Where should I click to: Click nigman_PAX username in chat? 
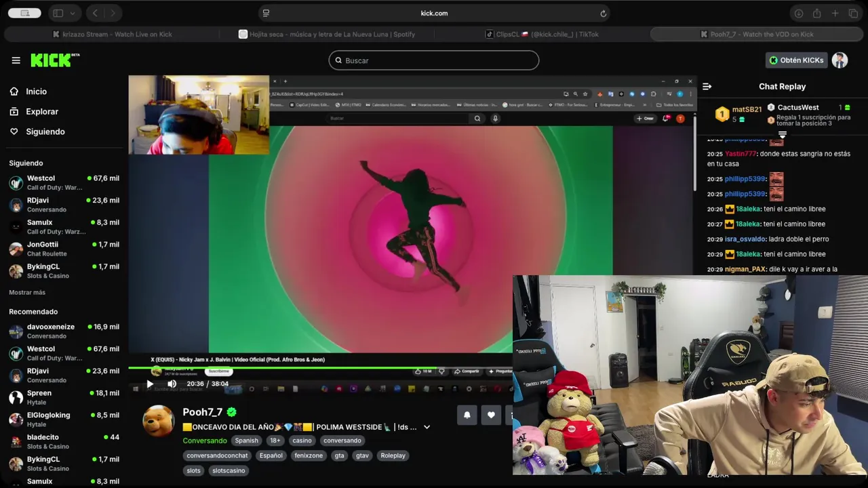[746, 269]
